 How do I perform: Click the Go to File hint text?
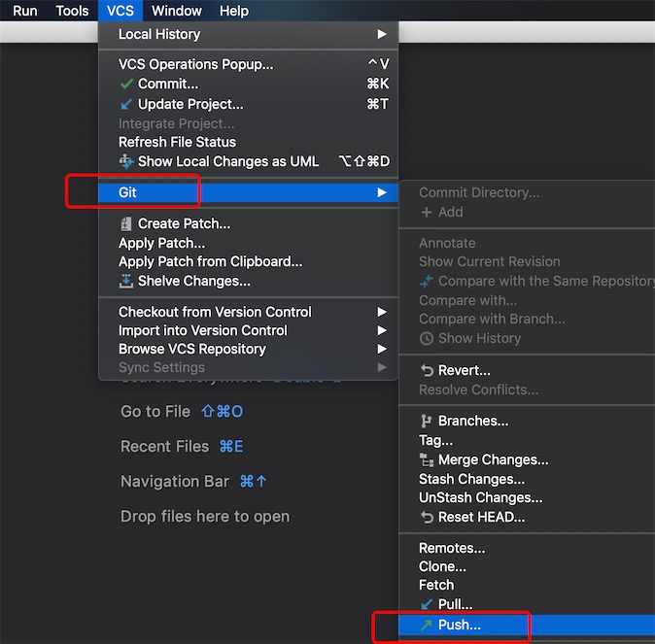coord(155,412)
